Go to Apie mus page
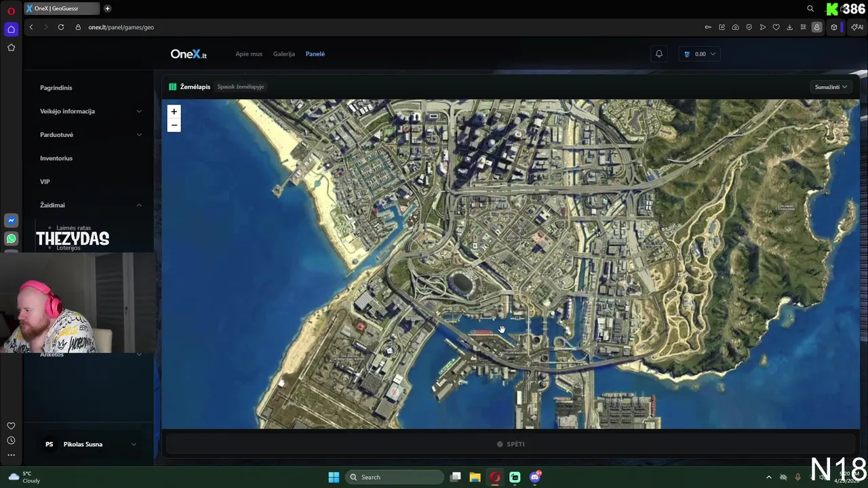Viewport: 868px width, 488px height. [249, 54]
